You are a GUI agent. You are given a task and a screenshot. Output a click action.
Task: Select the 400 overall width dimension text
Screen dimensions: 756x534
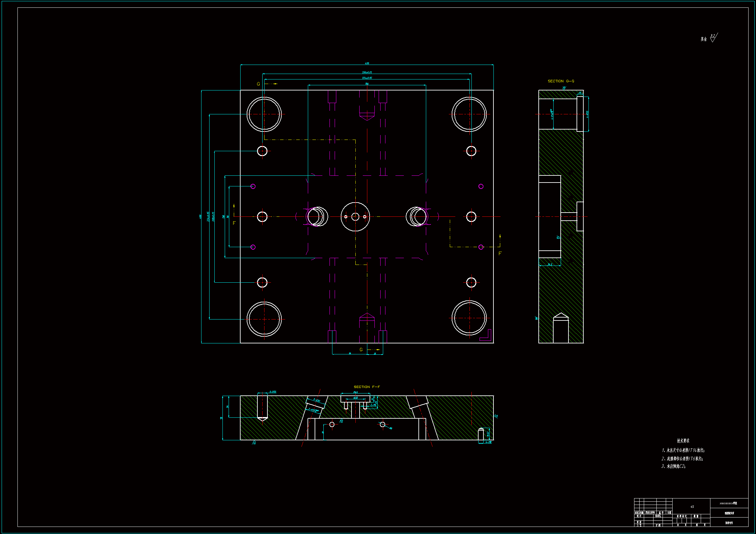click(x=367, y=63)
